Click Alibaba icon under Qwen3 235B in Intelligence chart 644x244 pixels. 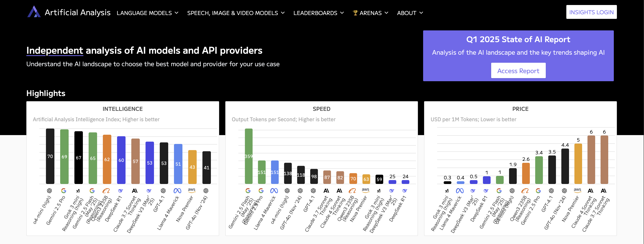point(106,191)
